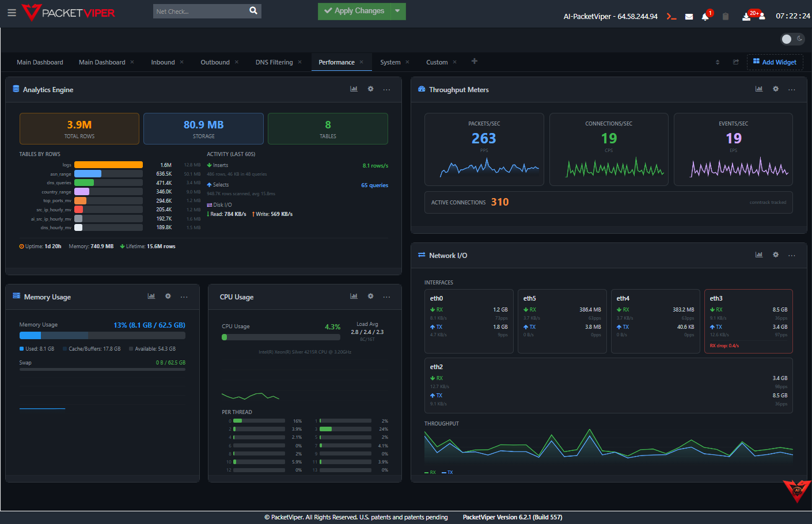This screenshot has height=524, width=812.
Task: Open Analytics Engine widget settings gear
Action: (370, 89)
